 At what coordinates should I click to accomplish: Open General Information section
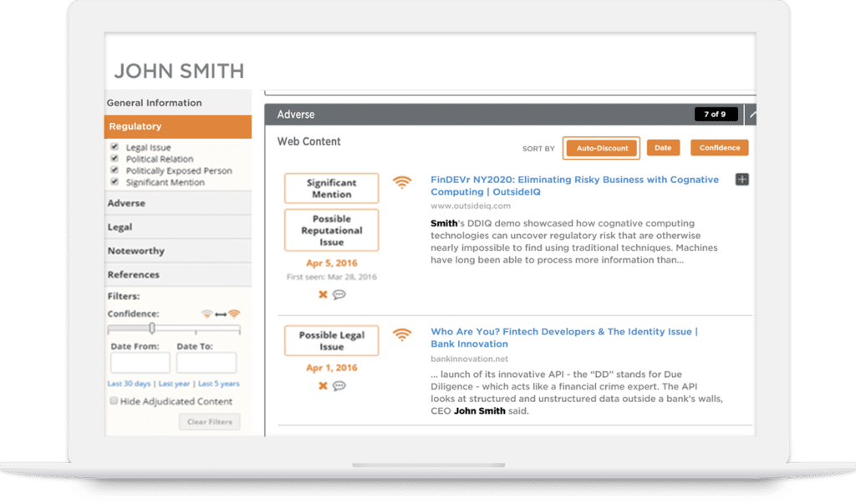[x=178, y=103]
